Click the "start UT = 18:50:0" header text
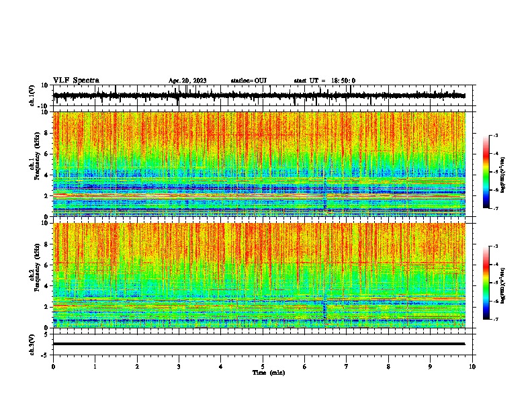This screenshot has width=532, height=411. pyautogui.click(x=324, y=81)
